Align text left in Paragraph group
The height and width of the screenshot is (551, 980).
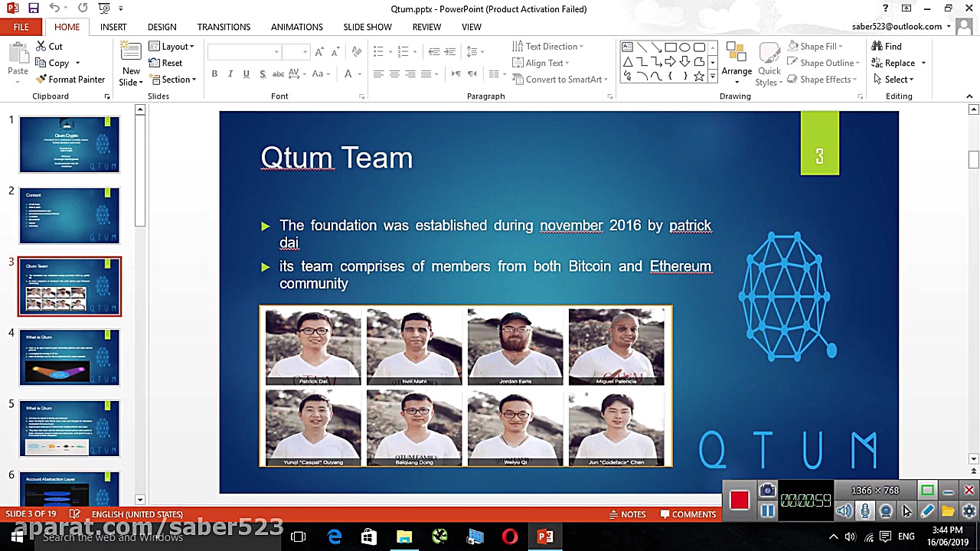pos(378,74)
